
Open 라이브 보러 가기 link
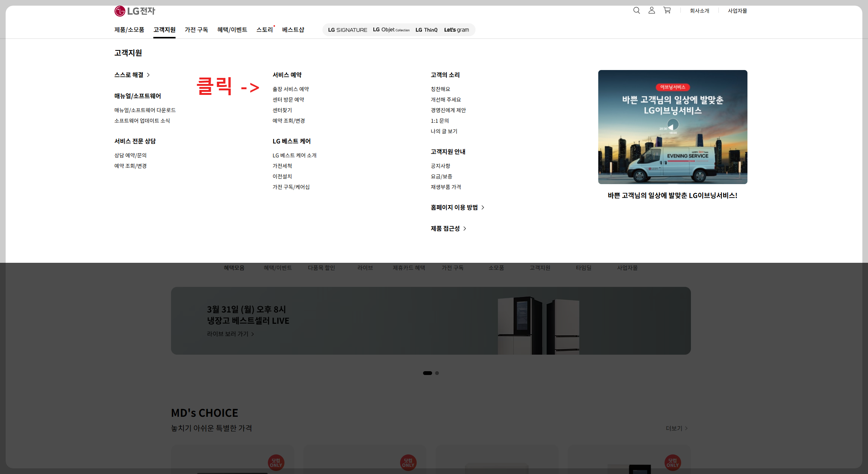click(x=231, y=334)
